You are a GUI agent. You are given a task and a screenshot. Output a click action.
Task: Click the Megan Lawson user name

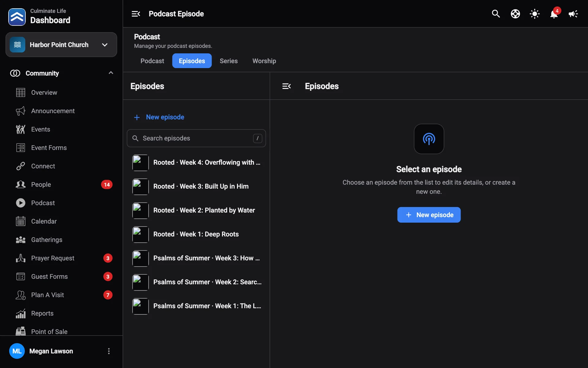pyautogui.click(x=51, y=351)
